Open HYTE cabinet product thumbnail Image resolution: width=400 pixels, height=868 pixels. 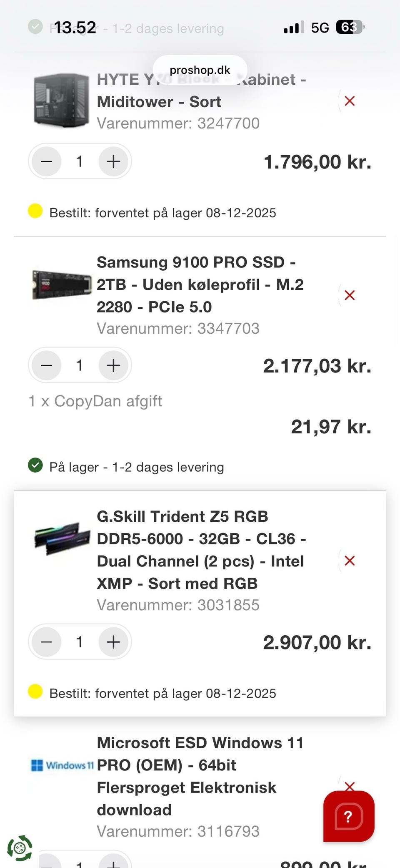62,101
